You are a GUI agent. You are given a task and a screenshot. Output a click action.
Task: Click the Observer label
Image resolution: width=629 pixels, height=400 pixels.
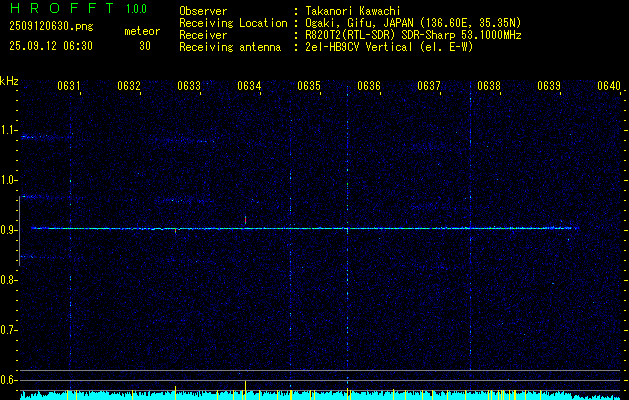(203, 11)
